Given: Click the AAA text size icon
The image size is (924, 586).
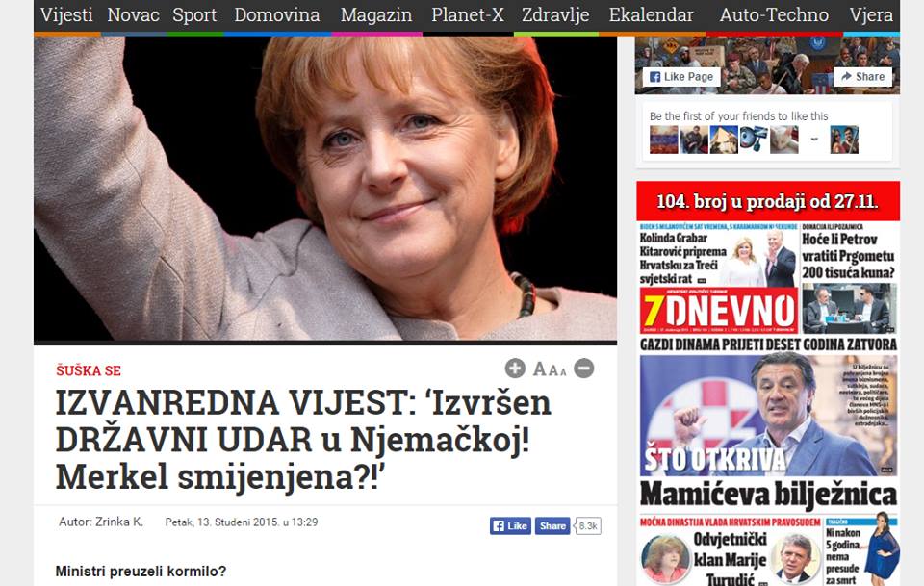Looking at the screenshot, I should [x=550, y=369].
